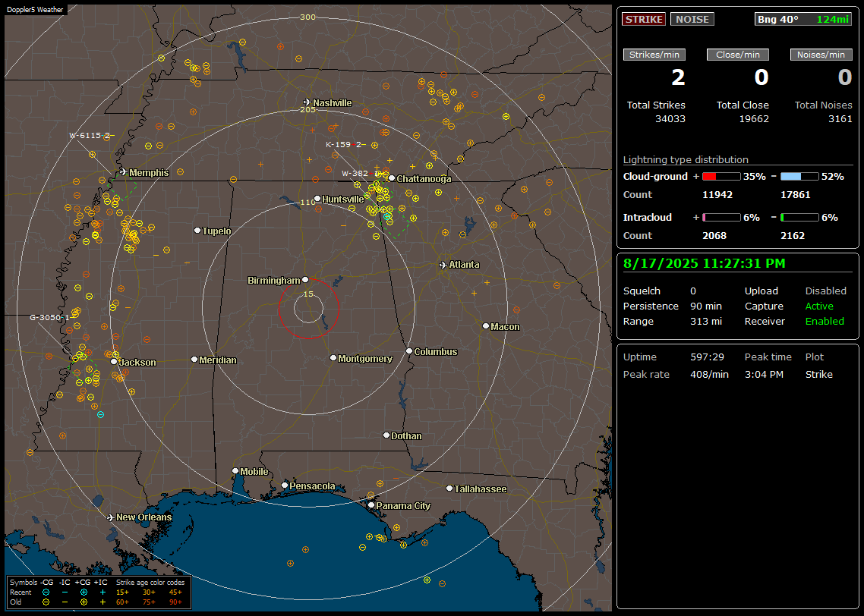Image resolution: width=864 pixels, height=616 pixels.
Task: Click the Recent +IC symbol in legend
Action: [102, 592]
